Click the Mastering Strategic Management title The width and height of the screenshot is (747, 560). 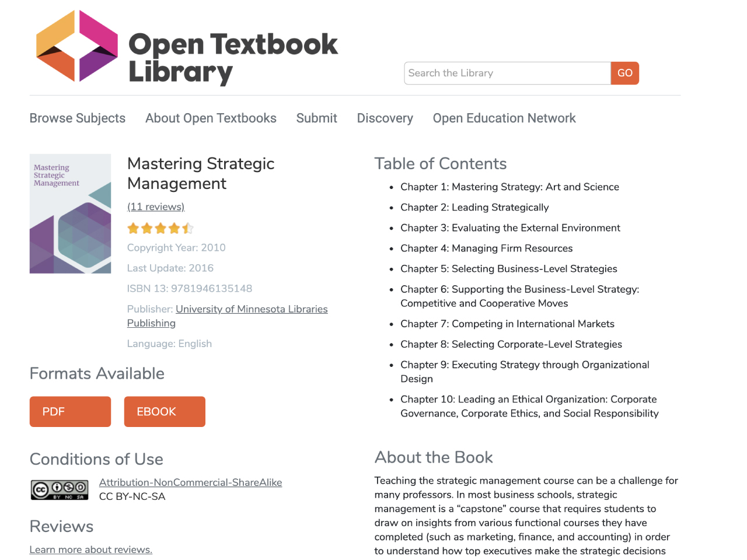point(201,173)
